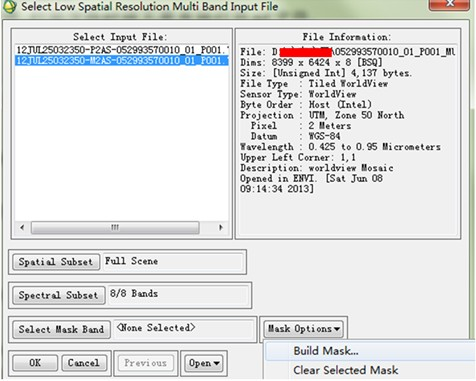Close the dialog with the X button
Viewport: 476px width, 381px height.
[450, 4]
